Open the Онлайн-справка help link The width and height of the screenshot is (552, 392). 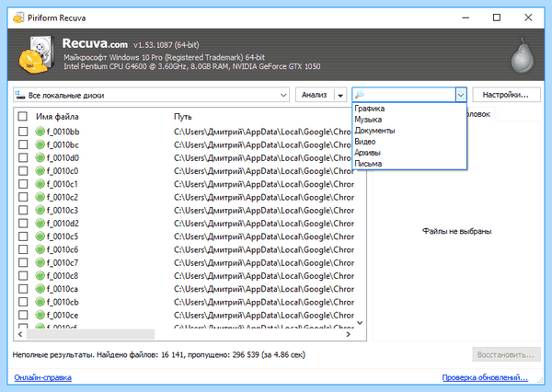[42, 377]
